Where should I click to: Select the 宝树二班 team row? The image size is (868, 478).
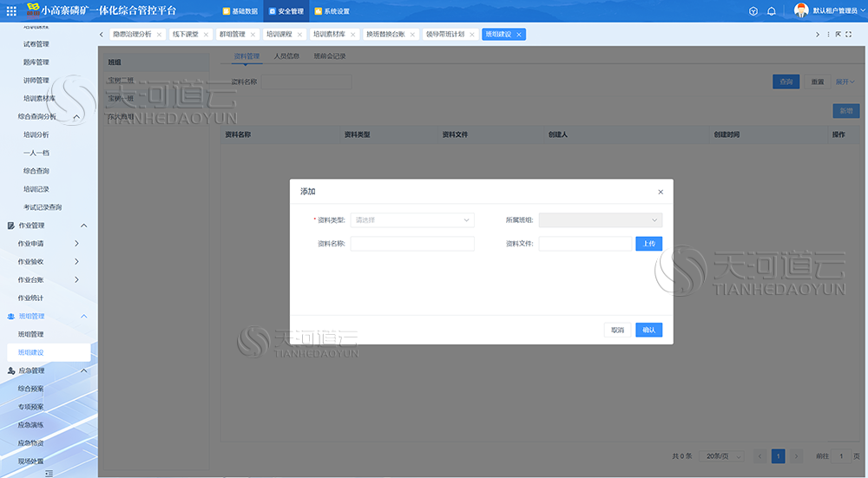tap(157, 81)
